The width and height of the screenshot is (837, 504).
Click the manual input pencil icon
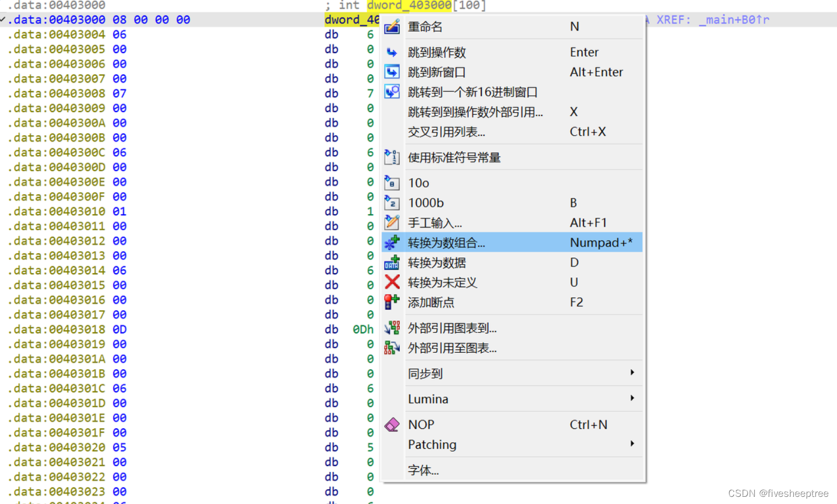(392, 222)
